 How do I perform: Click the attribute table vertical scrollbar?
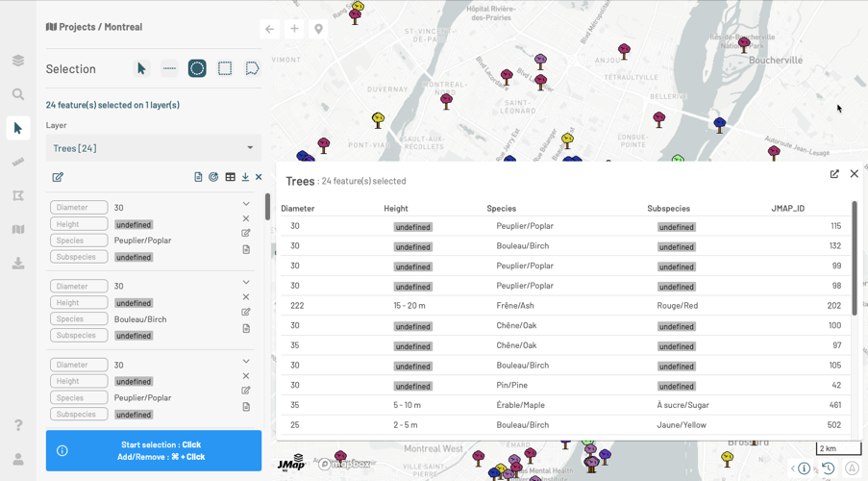854,258
